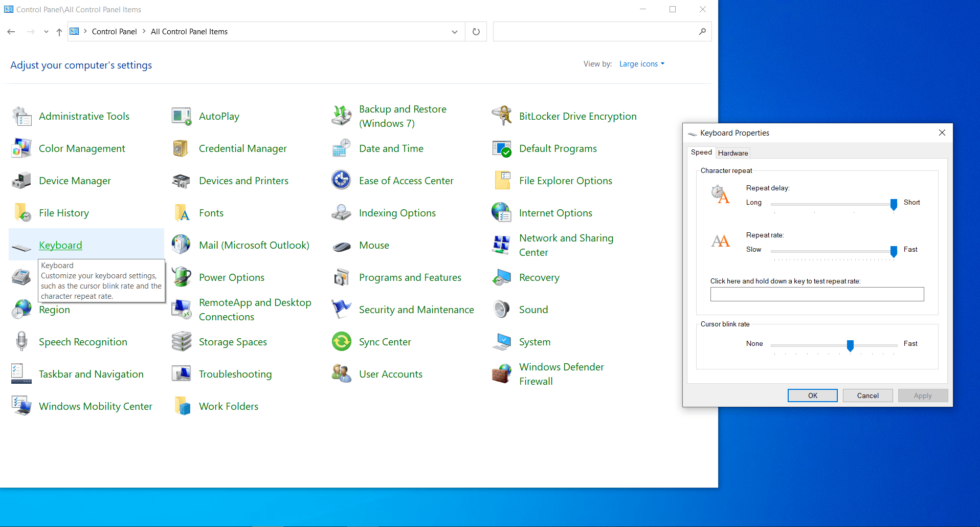Expand the chevron after Control Panel breadcrumb
Image resolution: width=980 pixels, height=527 pixels.
click(144, 32)
